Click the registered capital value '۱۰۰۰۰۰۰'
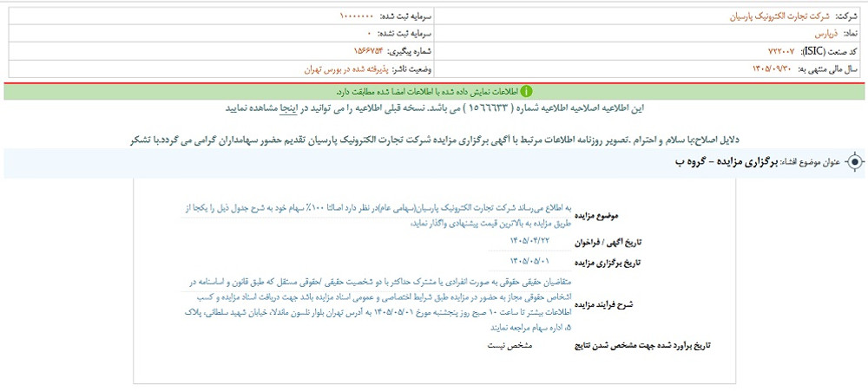The height and width of the screenshot is (391, 868). click(357, 16)
